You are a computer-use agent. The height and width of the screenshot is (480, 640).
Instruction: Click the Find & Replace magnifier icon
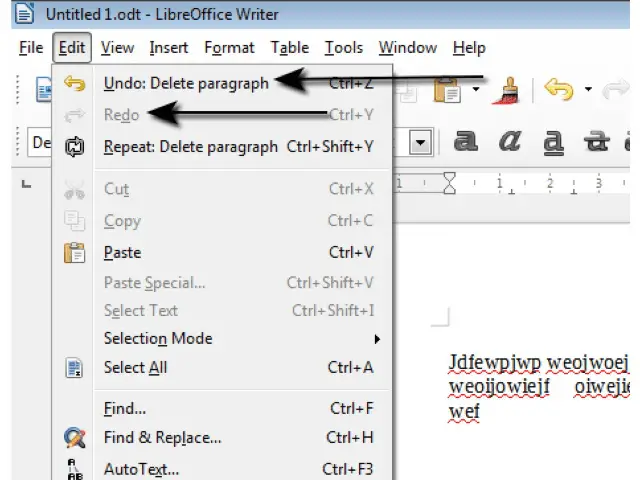point(75,438)
